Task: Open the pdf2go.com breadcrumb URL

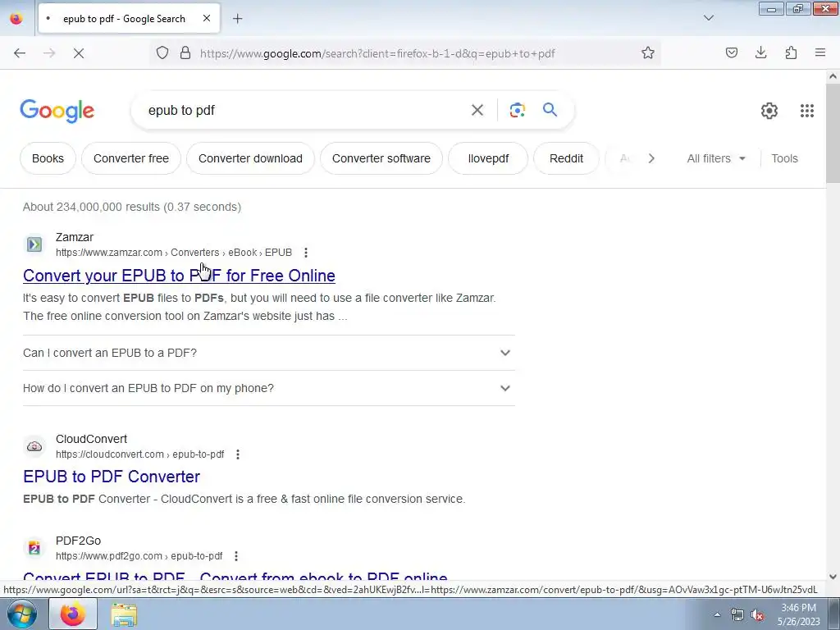Action: [x=139, y=556]
